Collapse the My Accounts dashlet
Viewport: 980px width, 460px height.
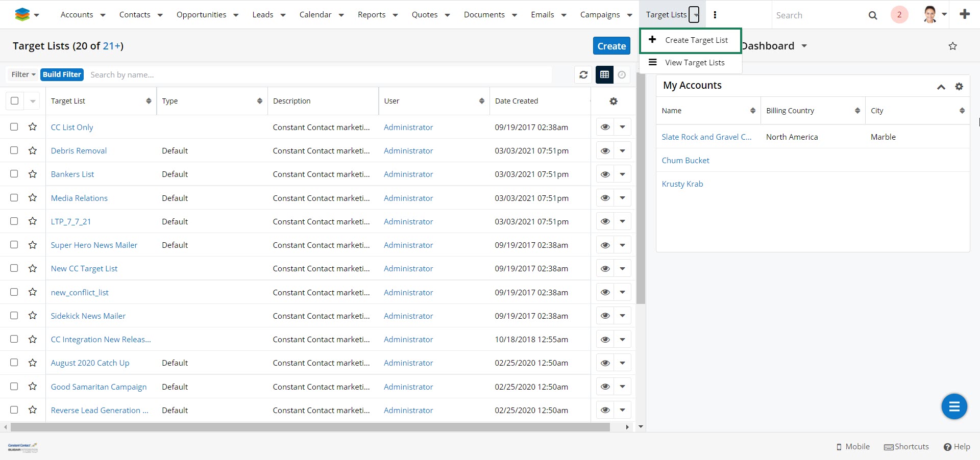click(941, 87)
